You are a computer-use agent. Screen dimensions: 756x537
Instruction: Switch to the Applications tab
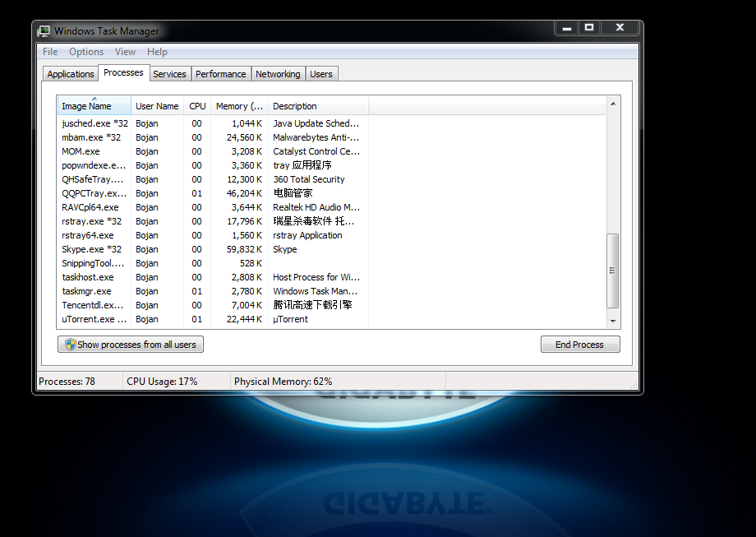pyautogui.click(x=71, y=74)
